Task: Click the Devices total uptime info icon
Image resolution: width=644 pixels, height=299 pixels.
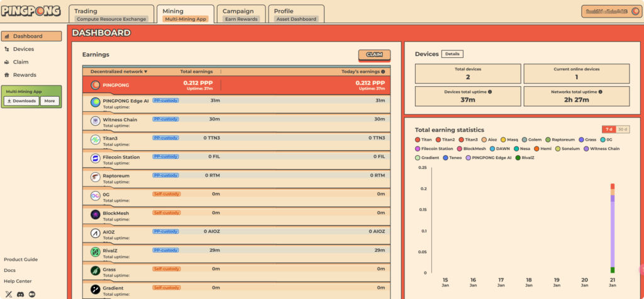Action: (x=489, y=92)
